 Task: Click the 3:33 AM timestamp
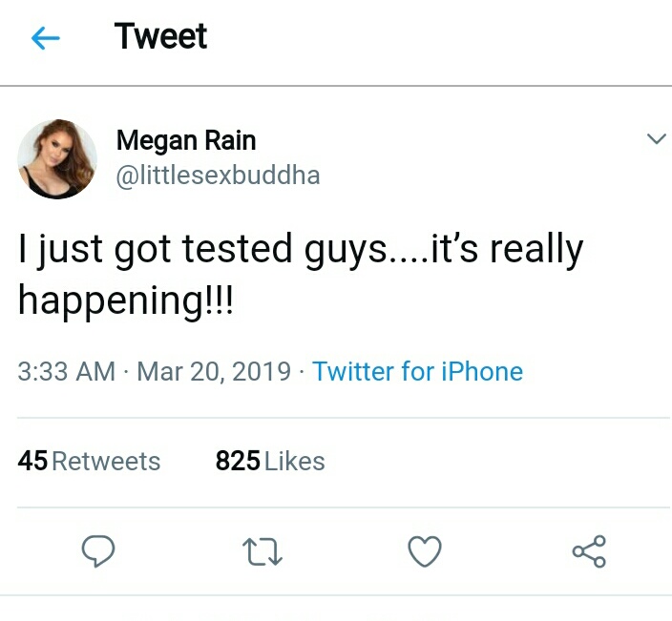[66, 371]
